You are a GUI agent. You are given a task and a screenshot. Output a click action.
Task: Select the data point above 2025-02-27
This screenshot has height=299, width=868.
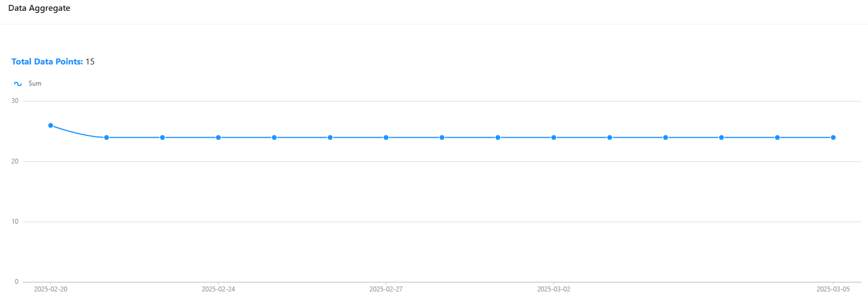386,138
